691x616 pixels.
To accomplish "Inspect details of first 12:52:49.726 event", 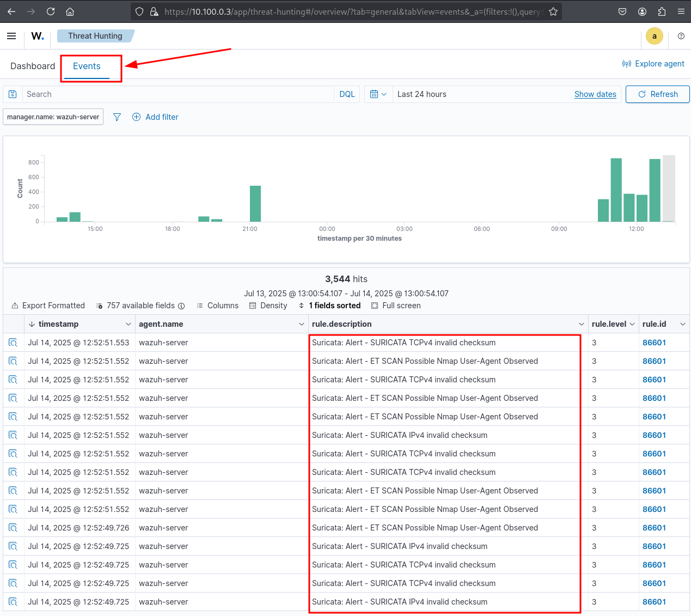I will 13,528.
